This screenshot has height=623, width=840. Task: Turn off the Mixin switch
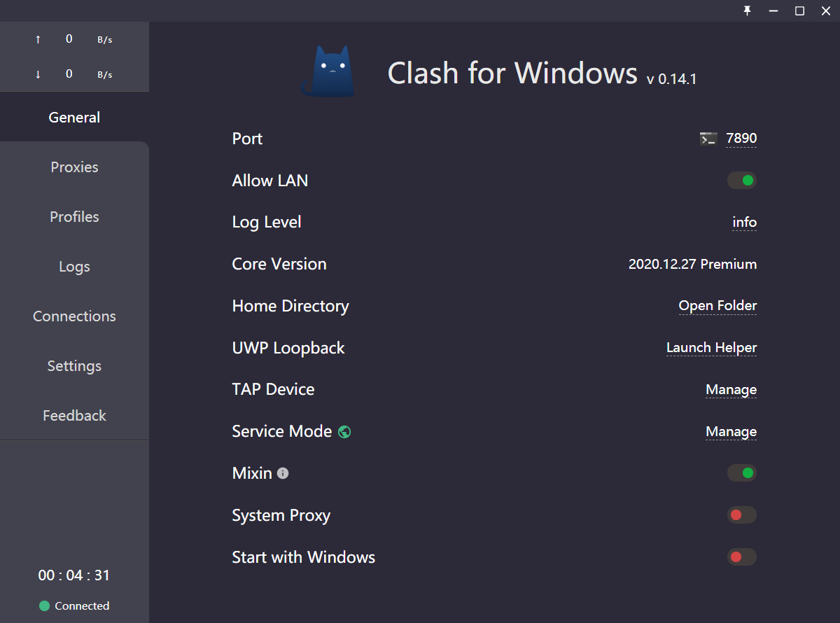point(742,473)
